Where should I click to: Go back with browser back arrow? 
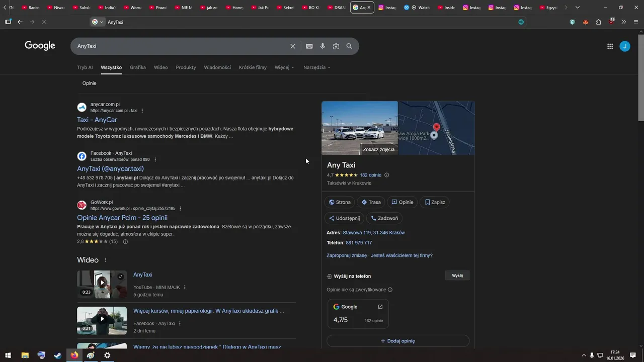pyautogui.click(x=20, y=22)
